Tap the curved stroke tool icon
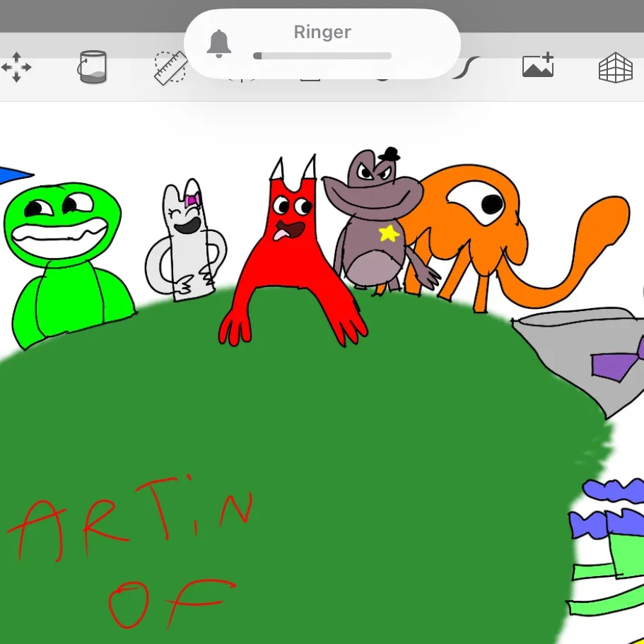 tap(468, 69)
